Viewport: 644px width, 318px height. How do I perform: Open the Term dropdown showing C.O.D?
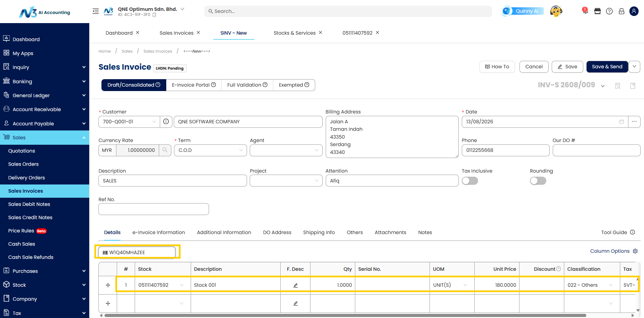pyautogui.click(x=210, y=150)
